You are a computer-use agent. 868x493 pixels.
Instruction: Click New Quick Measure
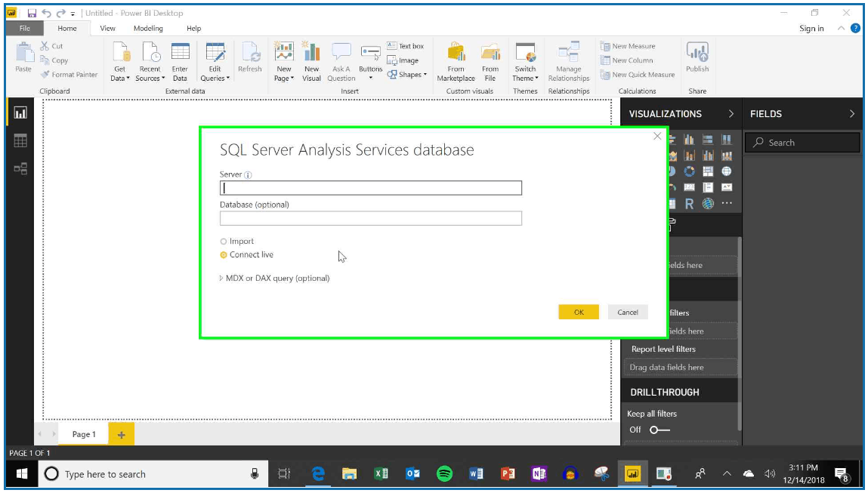point(638,75)
